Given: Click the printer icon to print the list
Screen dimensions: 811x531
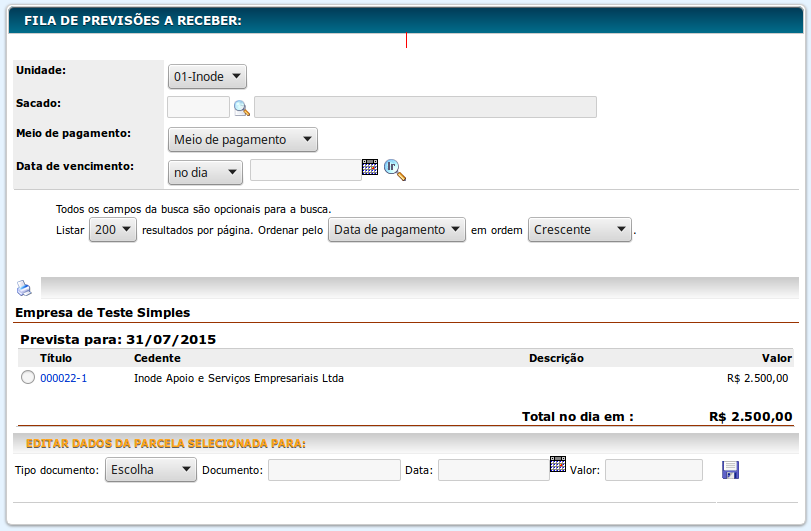Looking at the screenshot, I should pyautogui.click(x=24, y=289).
